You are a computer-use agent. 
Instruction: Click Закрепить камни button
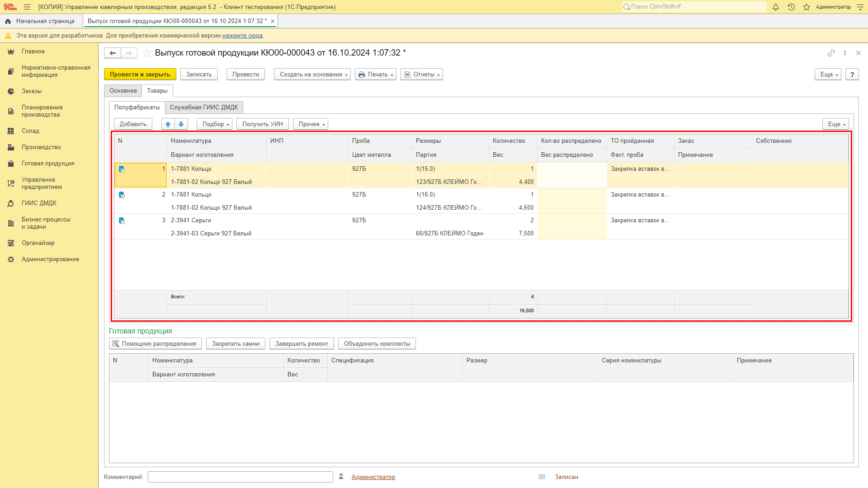click(236, 344)
